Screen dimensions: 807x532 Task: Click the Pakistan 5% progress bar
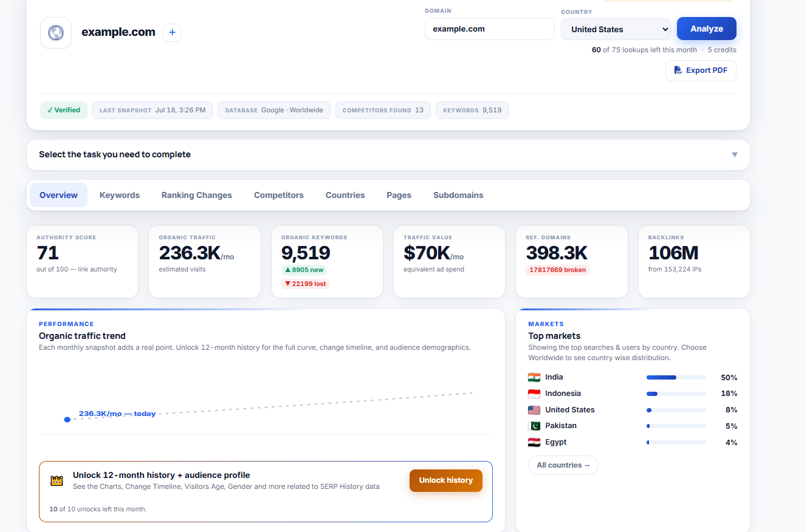click(x=676, y=426)
